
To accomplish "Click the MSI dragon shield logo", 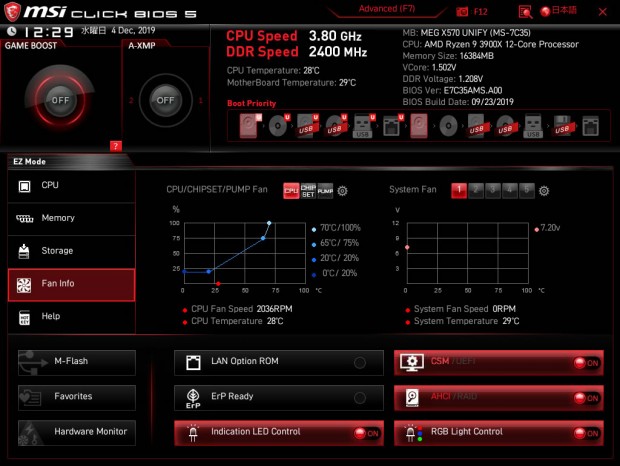I will click(12, 12).
